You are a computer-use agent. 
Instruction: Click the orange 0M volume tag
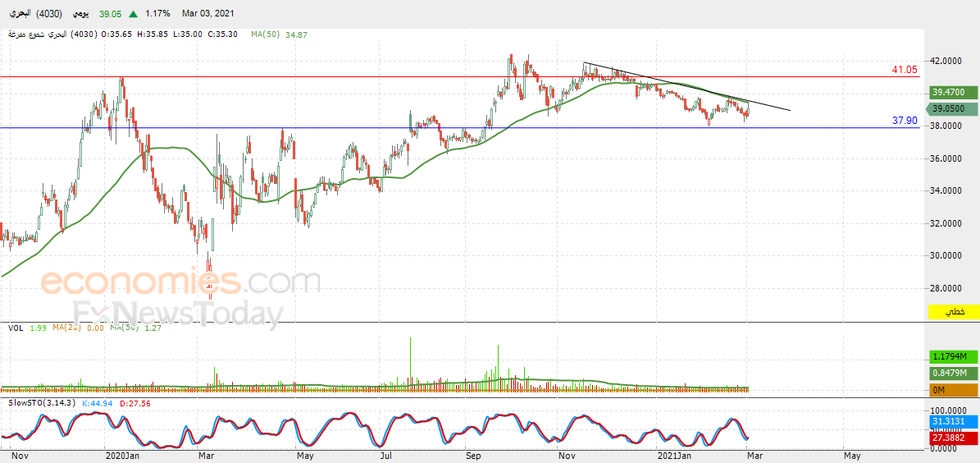953,391
